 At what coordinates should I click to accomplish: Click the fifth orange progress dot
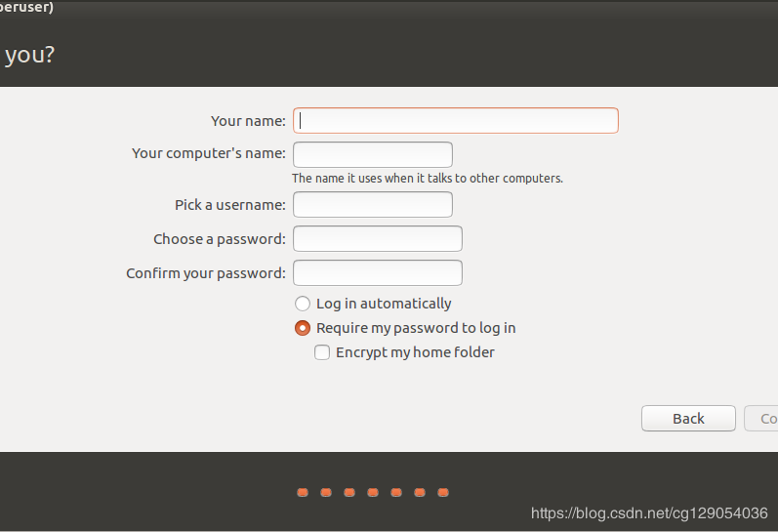[396, 492]
